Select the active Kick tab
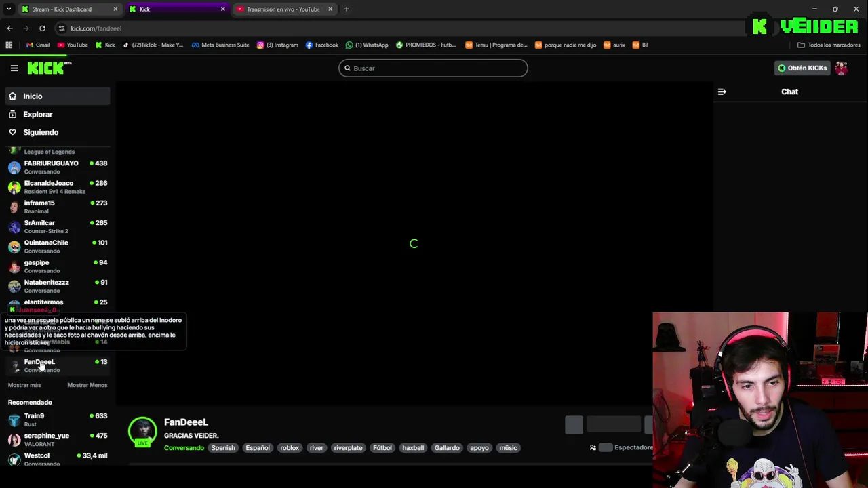 click(178, 9)
